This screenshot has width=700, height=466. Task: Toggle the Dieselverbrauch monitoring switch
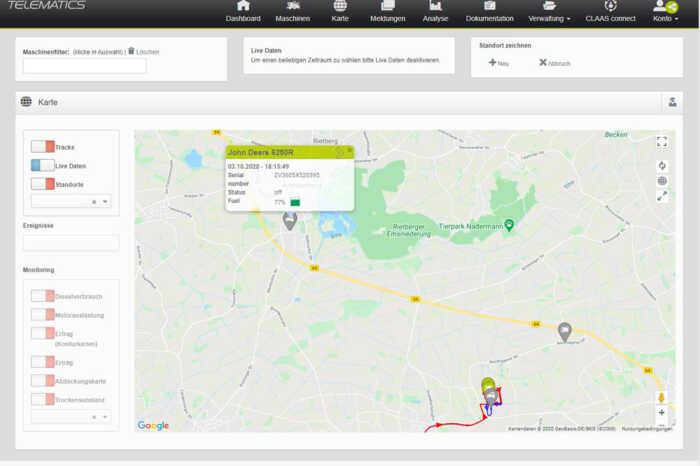click(x=43, y=296)
